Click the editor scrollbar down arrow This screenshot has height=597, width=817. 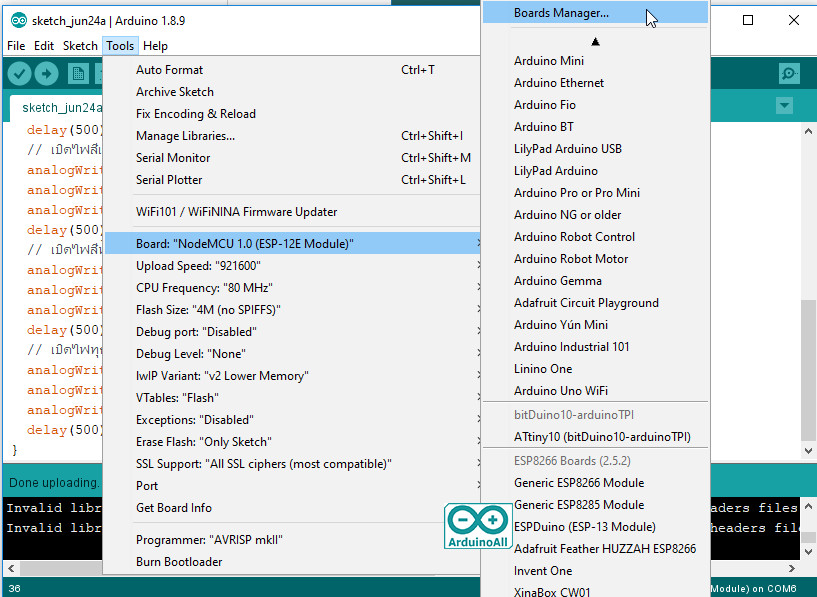(x=808, y=451)
